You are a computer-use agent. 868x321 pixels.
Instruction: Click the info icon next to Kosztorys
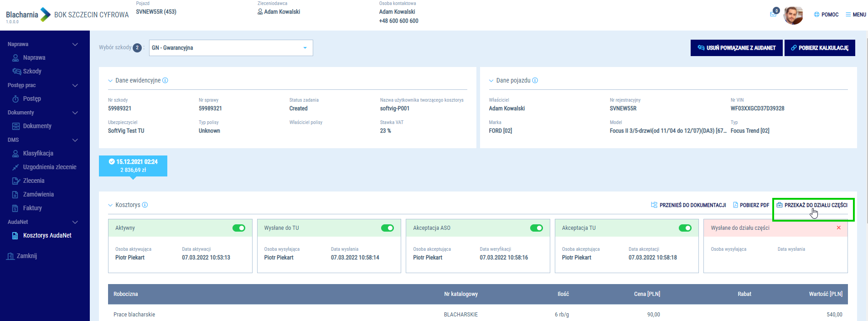click(x=145, y=205)
